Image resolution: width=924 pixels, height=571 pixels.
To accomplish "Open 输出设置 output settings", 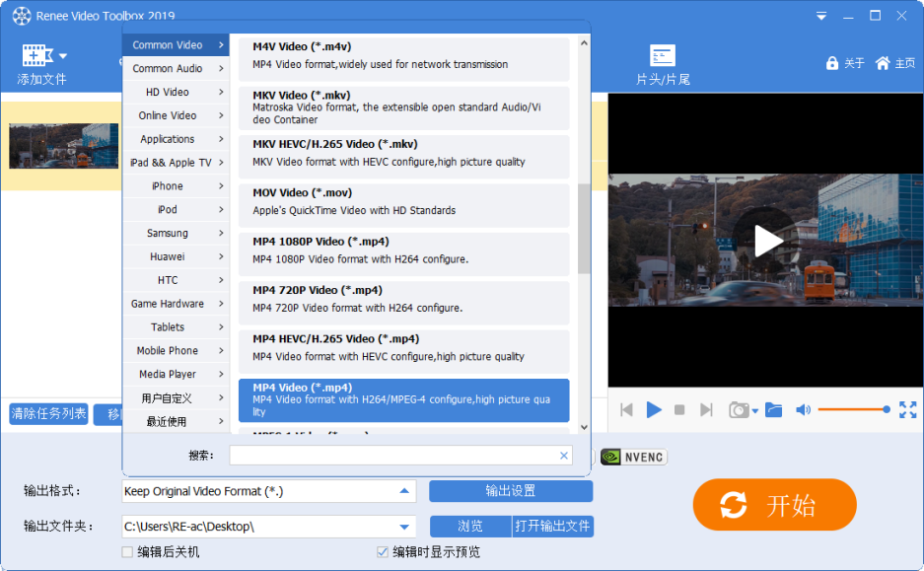I will (511, 491).
